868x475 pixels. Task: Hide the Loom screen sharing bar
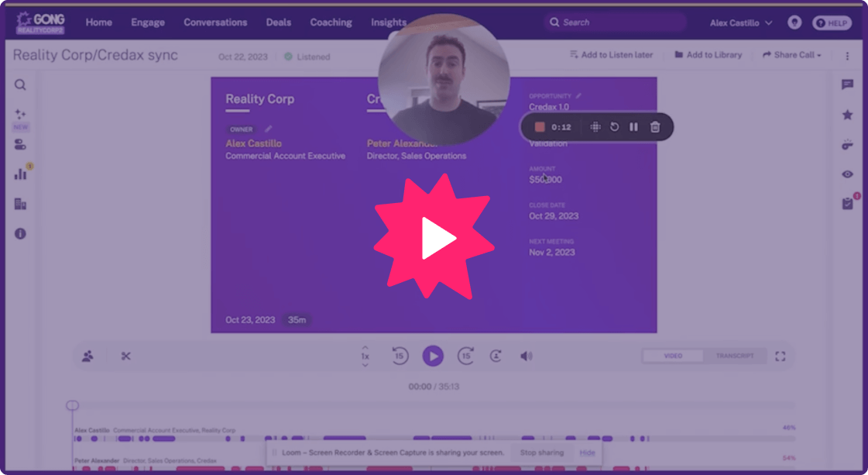(x=587, y=453)
